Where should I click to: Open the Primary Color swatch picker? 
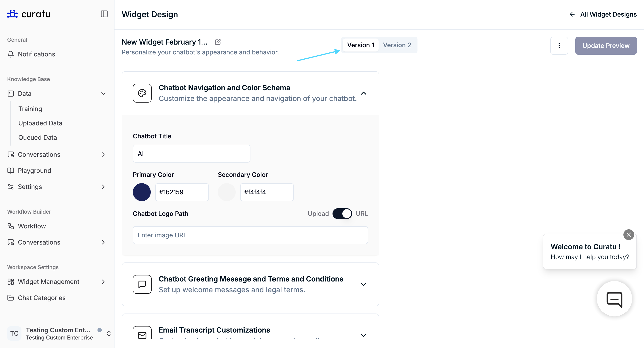[142, 192]
